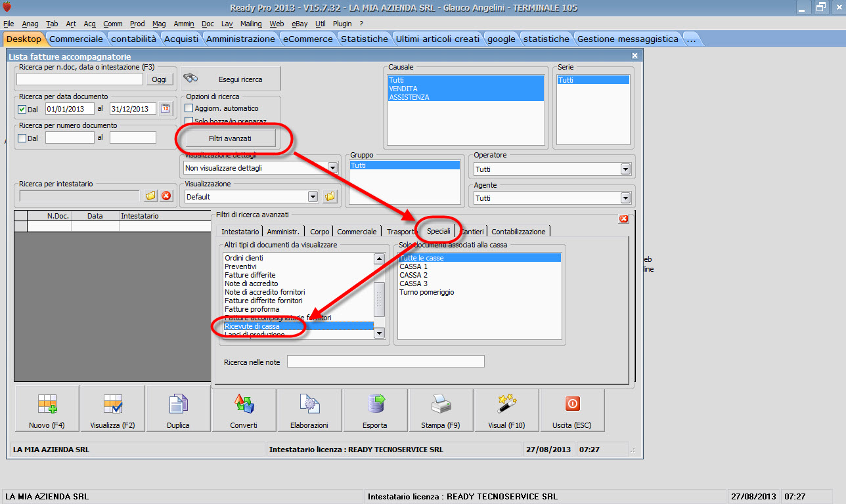Select Tutti in the Gruppo list
The width and height of the screenshot is (846, 504).
click(405, 166)
